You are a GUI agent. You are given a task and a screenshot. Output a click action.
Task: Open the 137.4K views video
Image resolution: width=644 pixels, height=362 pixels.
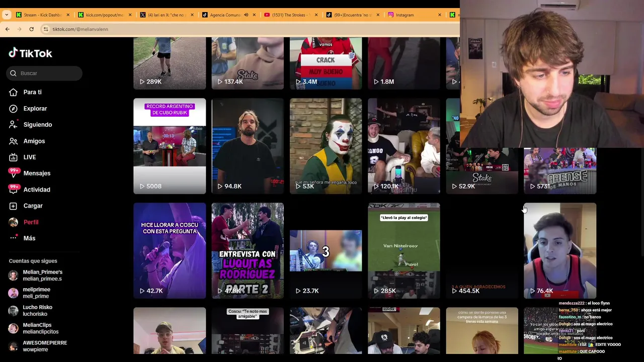pos(248,63)
